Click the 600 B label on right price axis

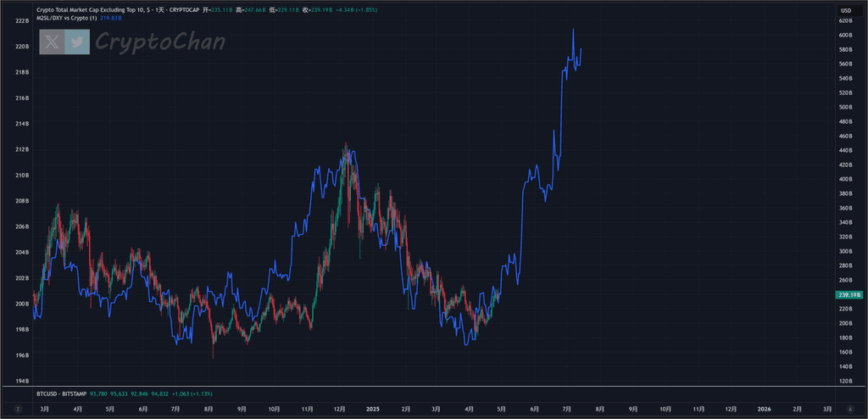pos(845,36)
